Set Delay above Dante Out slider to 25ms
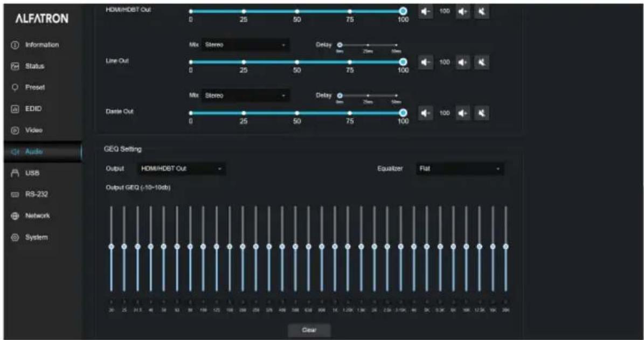The image size is (644, 340). click(368, 96)
